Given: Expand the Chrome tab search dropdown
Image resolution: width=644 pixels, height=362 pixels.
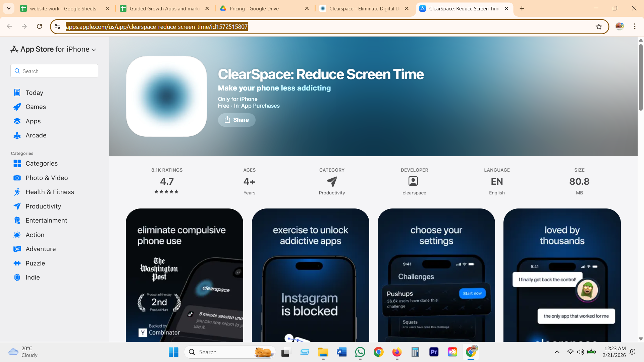Looking at the screenshot, I should tap(9, 9).
